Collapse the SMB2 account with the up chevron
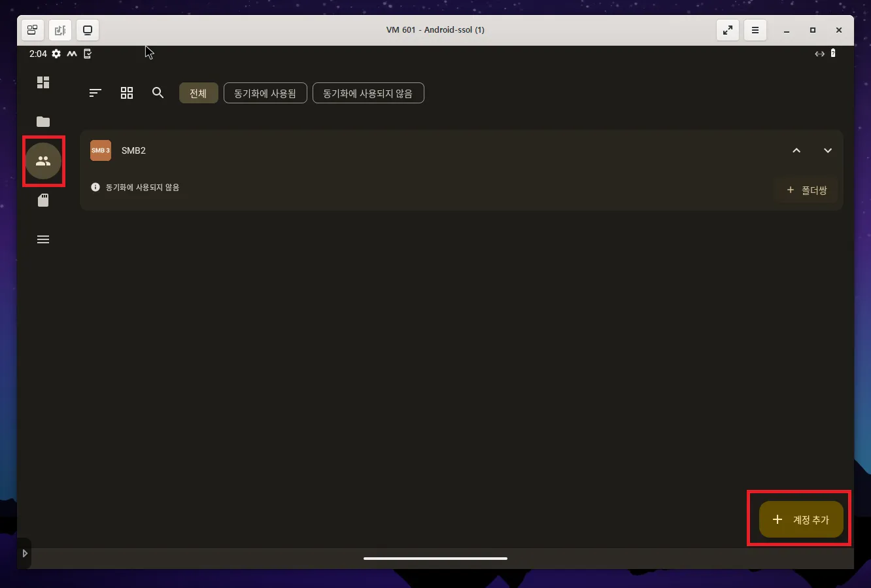The width and height of the screenshot is (871, 588). coord(796,150)
